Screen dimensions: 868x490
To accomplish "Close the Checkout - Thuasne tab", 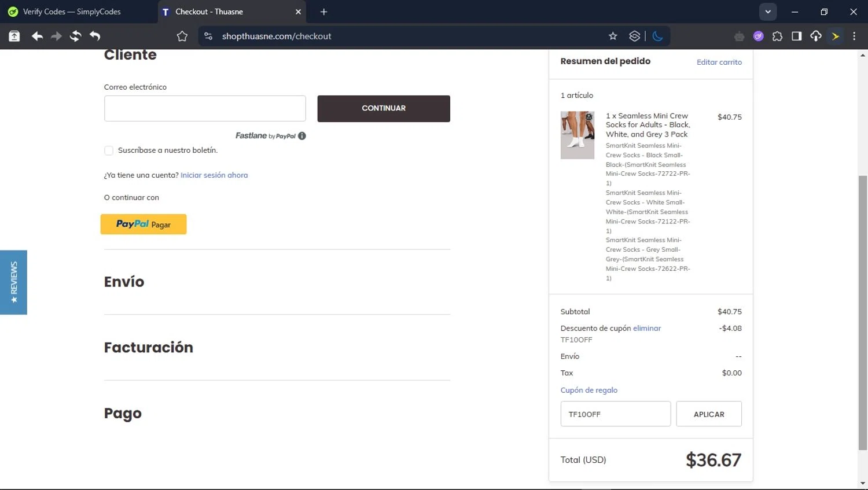I will click(x=298, y=12).
